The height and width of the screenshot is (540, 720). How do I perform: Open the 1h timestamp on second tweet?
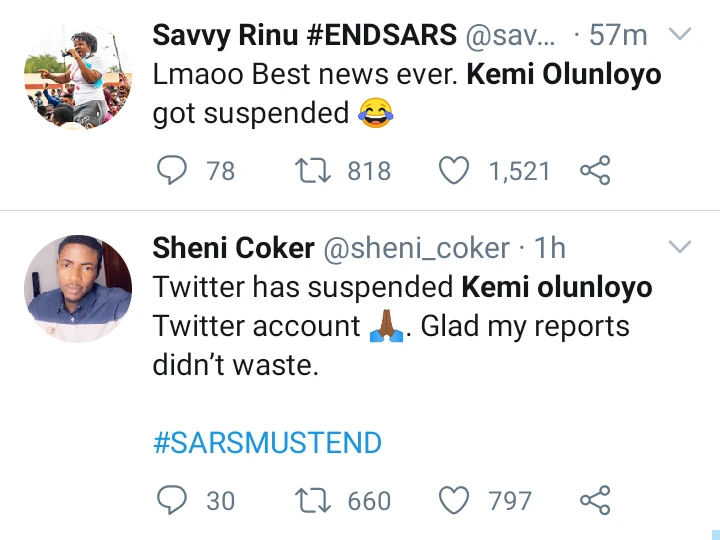click(551, 247)
